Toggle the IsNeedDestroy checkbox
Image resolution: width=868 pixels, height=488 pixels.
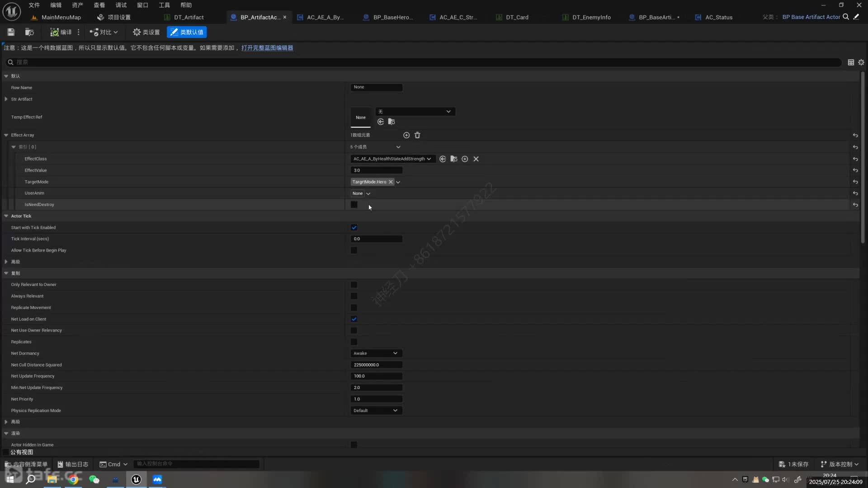[x=354, y=205]
